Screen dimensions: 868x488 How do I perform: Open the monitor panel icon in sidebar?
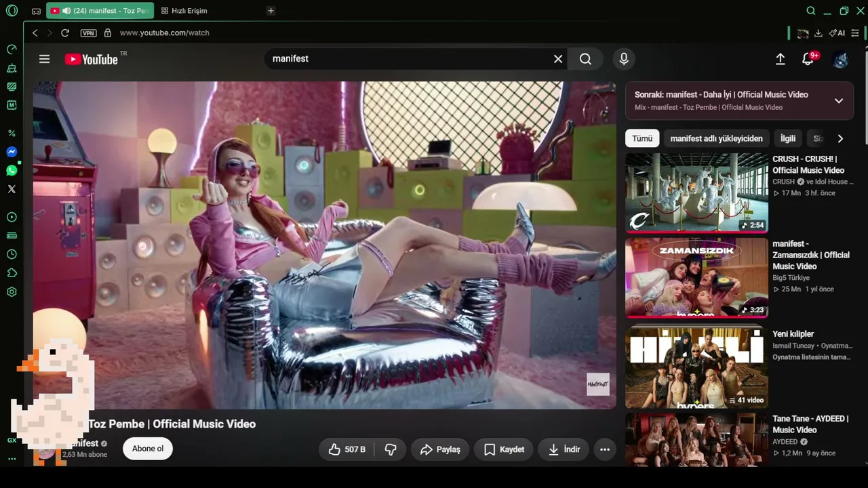point(12,87)
